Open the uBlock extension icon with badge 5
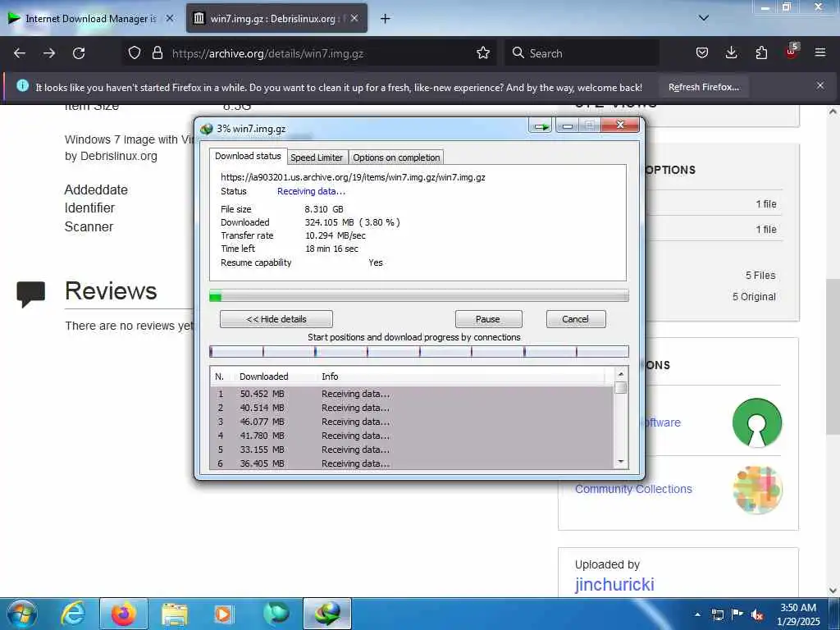 [792, 52]
